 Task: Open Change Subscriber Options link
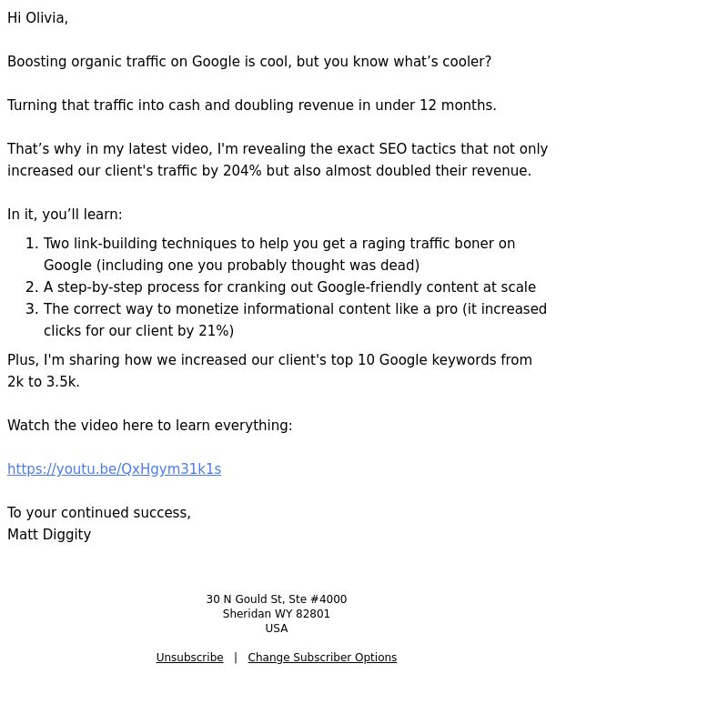coord(322,658)
